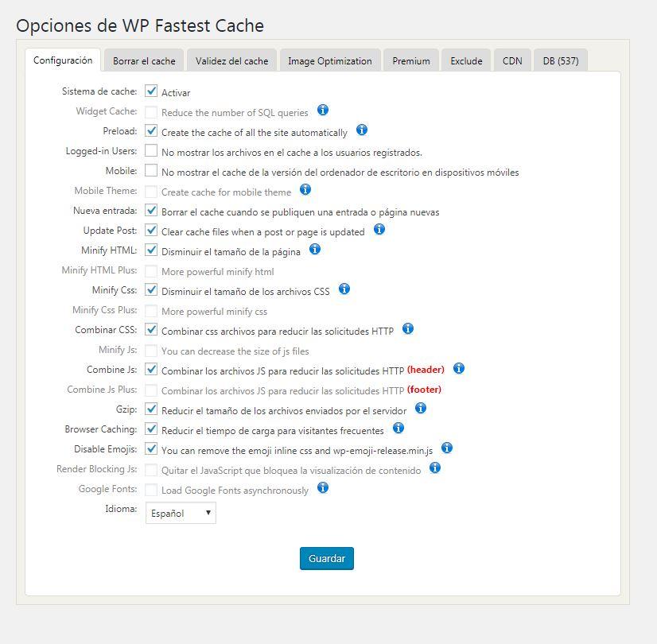Click the Combine Js info icon

tap(458, 368)
